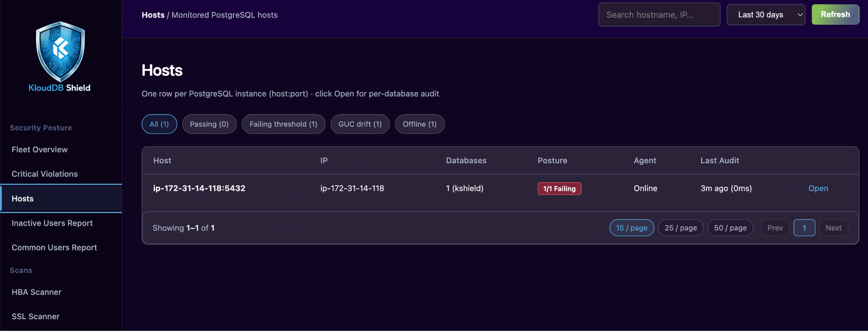Screen dimensions: 868x331
Task: Open audit for host ip-172-31-14-118:5432
Action: [x=818, y=189]
